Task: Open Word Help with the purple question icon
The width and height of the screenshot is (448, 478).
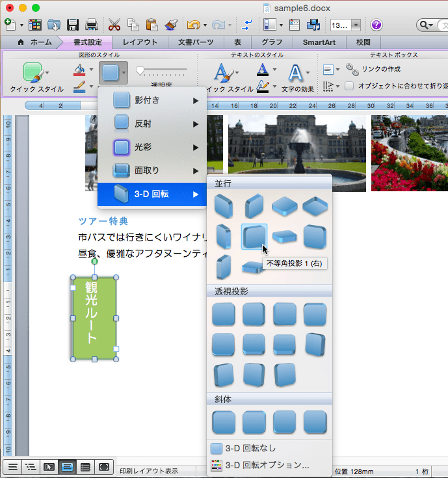Action: point(376,25)
